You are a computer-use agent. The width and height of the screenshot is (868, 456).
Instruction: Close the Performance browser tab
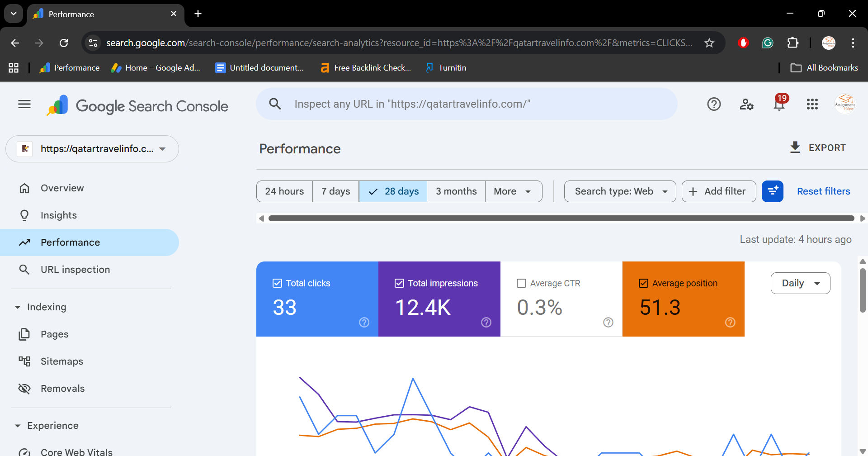click(174, 14)
